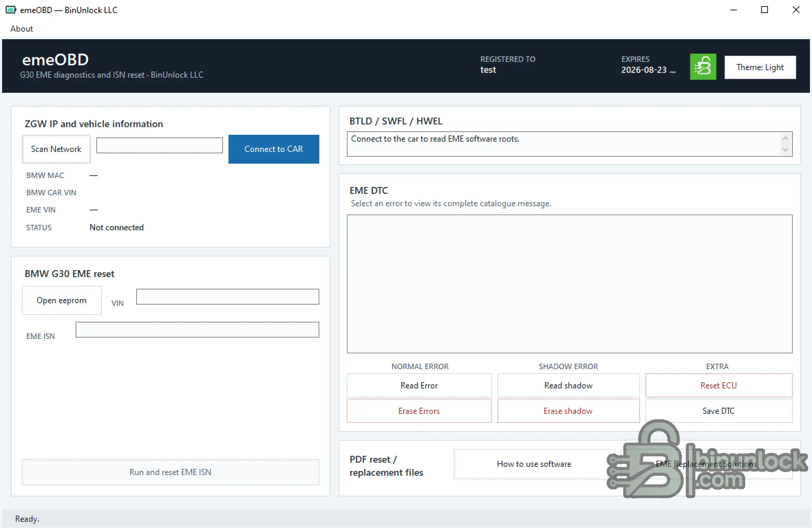This screenshot has height=528, width=812.
Task: Click the Read shadow button
Action: tap(568, 385)
